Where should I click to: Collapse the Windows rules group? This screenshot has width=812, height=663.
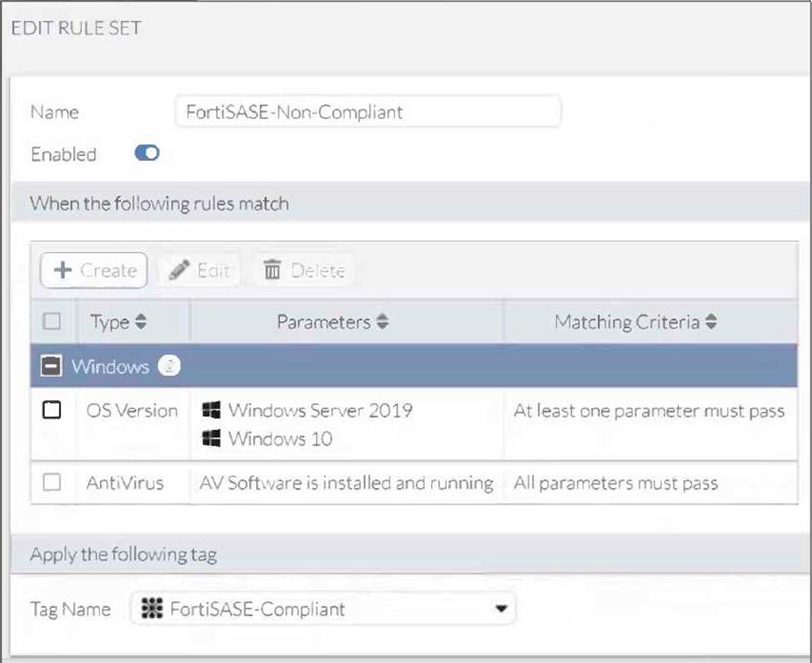(52, 367)
